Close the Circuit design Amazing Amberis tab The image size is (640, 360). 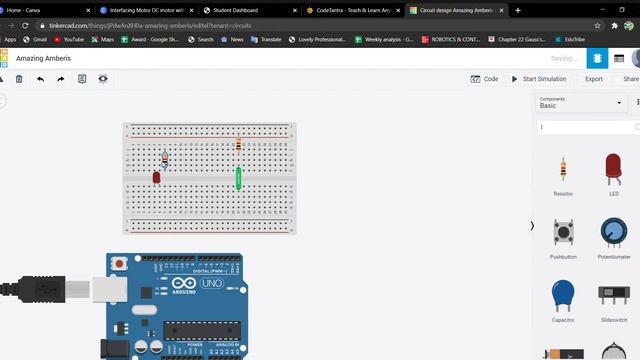pos(502,10)
